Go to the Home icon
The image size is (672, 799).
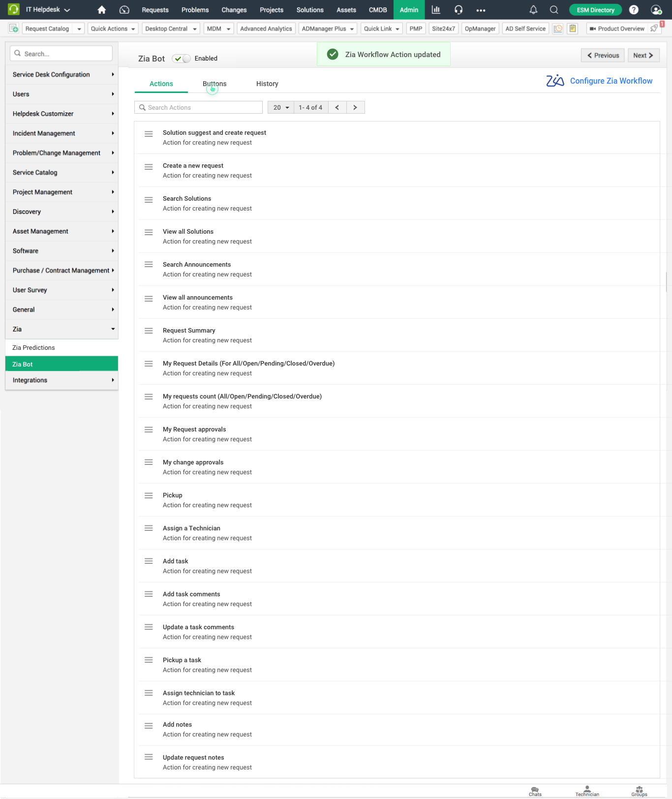[x=102, y=10]
